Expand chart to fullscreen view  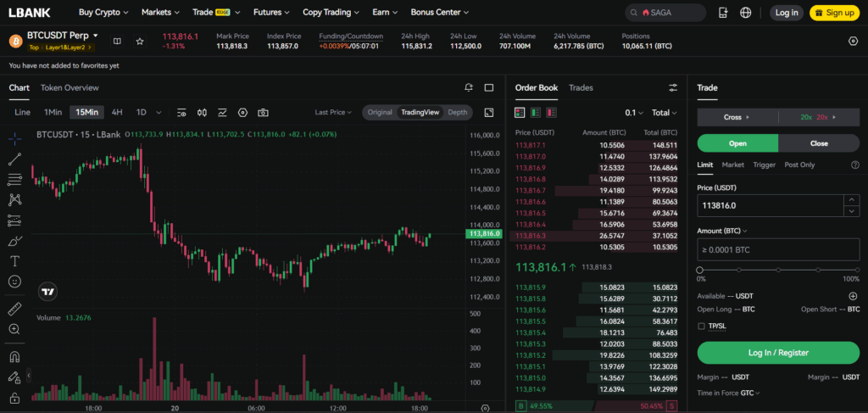[x=489, y=113]
